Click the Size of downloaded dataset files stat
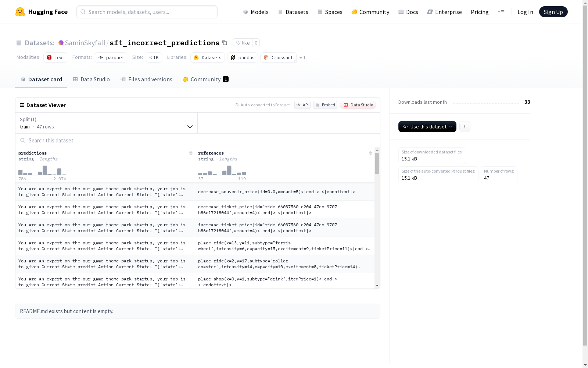This screenshot has height=368, width=588. [432, 156]
